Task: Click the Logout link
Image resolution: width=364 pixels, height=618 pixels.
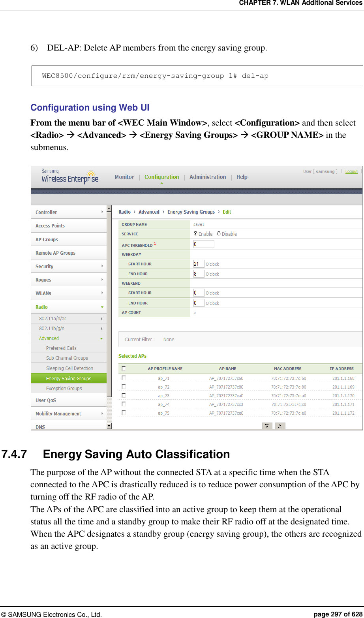Action: pos(351,171)
